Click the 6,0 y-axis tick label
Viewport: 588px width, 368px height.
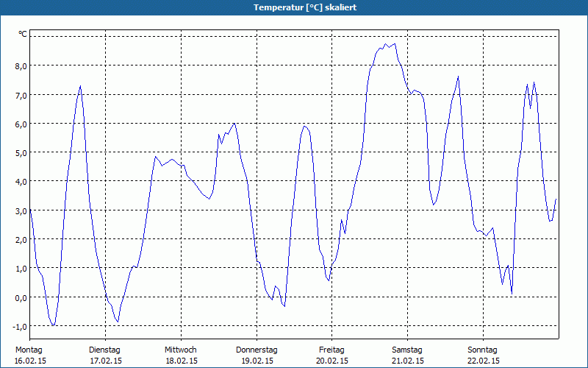tap(21, 124)
